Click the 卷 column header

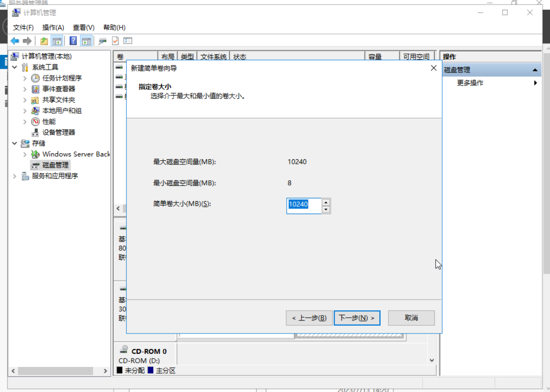[136, 57]
